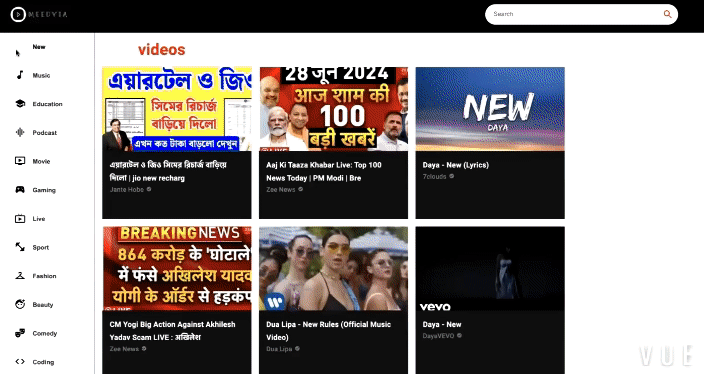Open Dua Lipa New Rules video title
Screen dimensions: 704x374
(328, 330)
